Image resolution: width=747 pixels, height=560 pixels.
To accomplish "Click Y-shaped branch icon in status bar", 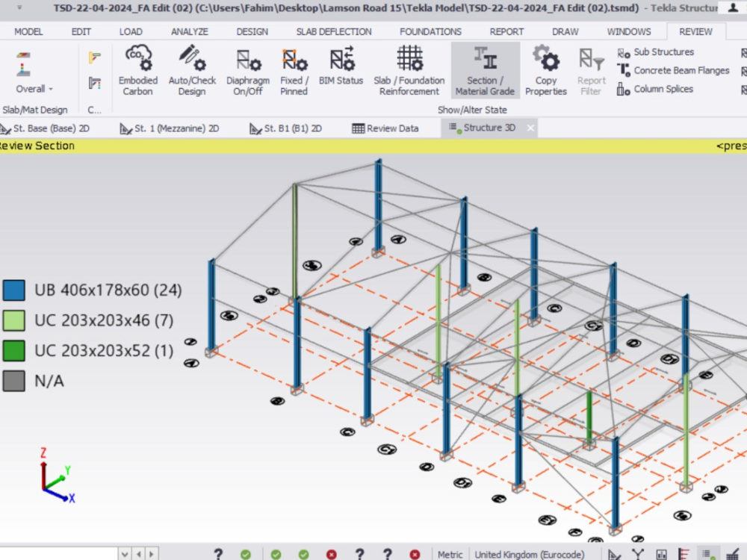I will tap(638, 554).
